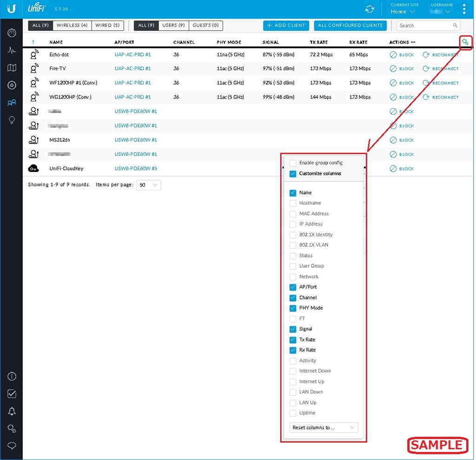
Task: Check the MAC Address column checkbox
Action: [x=293, y=213]
